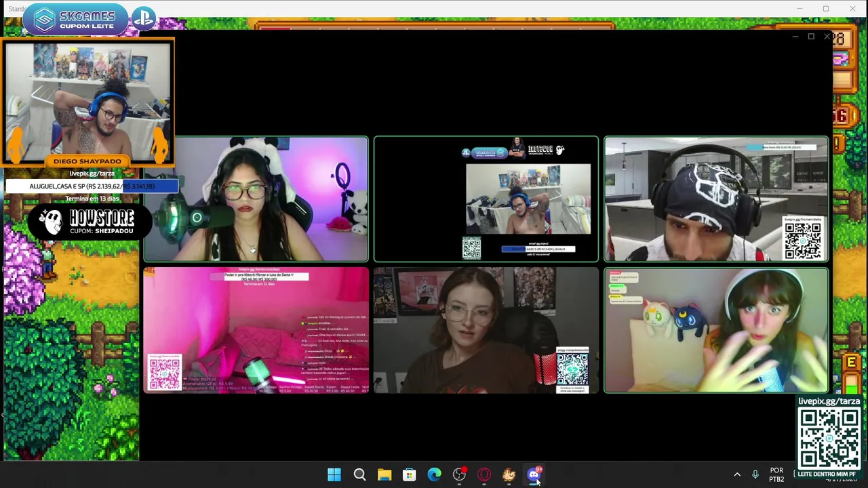868x488 pixels.
Task: Click the QR code in the cap man's tile
Action: 803,241
